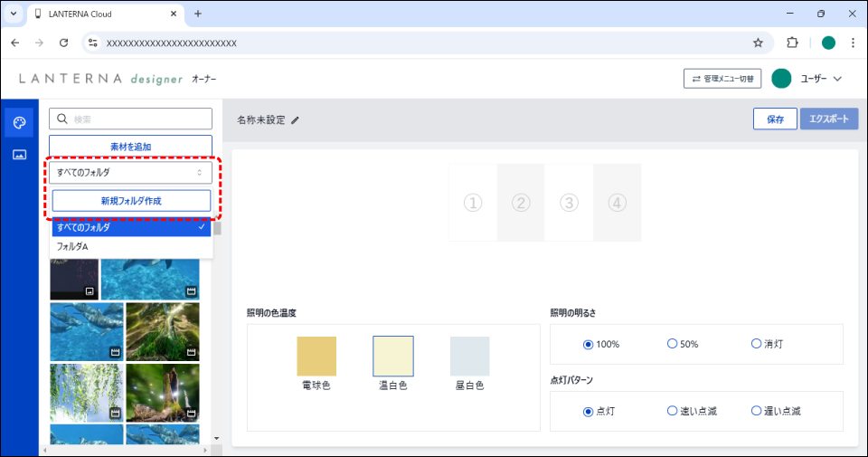The height and width of the screenshot is (457, 868).
Task: Pick the 電球色 color temperature swatch
Action: pyautogui.click(x=316, y=357)
